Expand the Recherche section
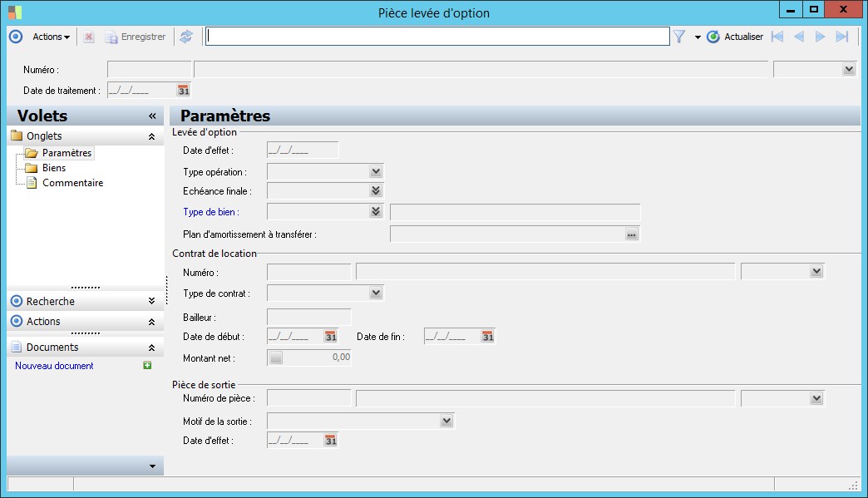Image resolution: width=868 pixels, height=498 pixels. (151, 301)
